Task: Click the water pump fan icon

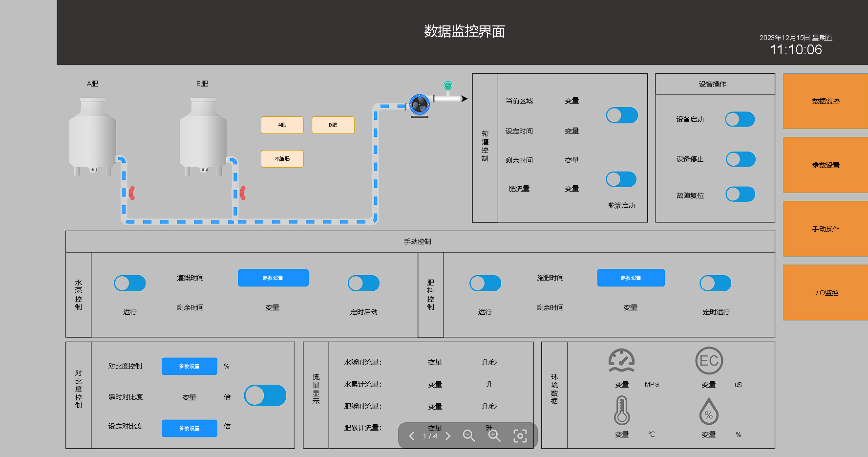Action: pyautogui.click(x=419, y=105)
